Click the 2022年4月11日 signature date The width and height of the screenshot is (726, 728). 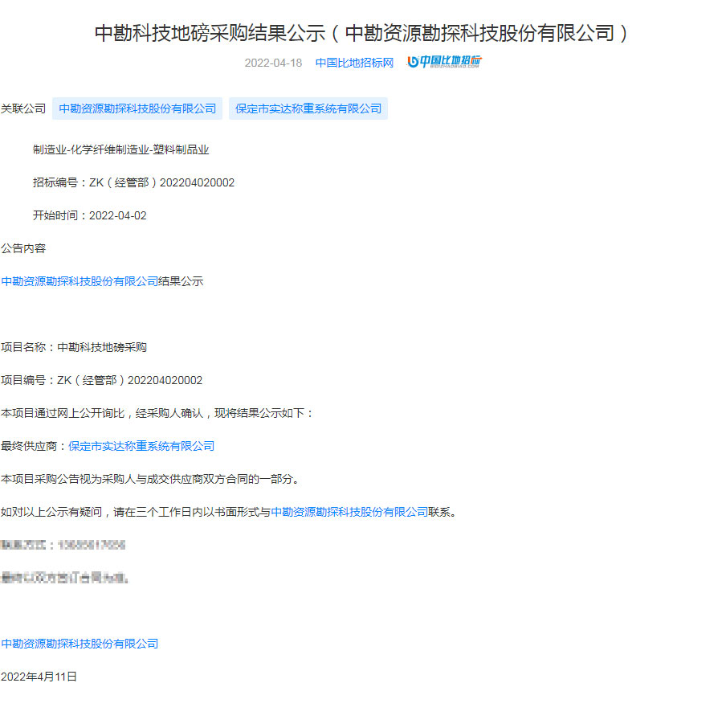[39, 677]
